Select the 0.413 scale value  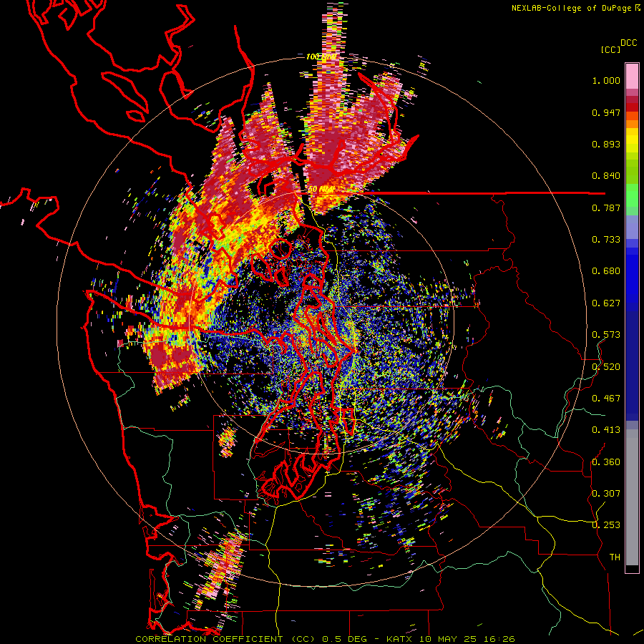pyautogui.click(x=606, y=430)
